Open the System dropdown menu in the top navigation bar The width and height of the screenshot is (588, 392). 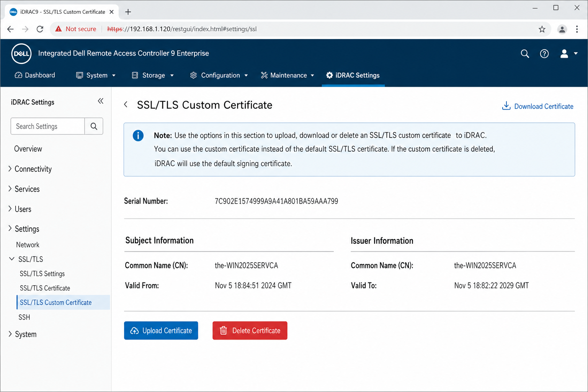coord(96,75)
